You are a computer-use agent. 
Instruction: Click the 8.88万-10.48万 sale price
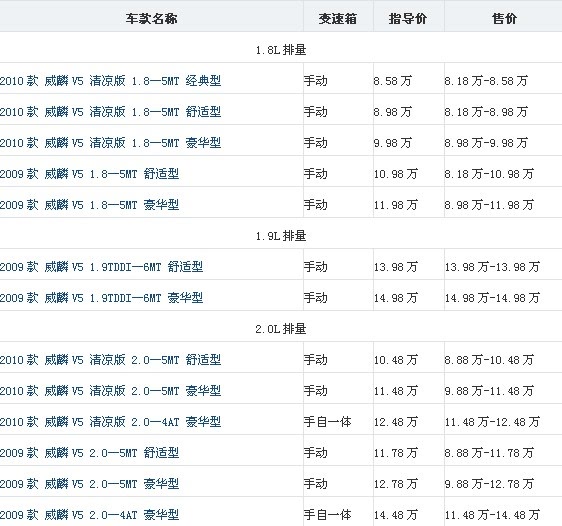[489, 360]
